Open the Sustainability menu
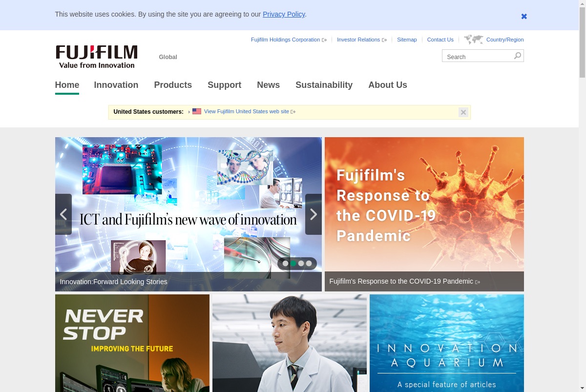Screen dimensions: 586x392 pos(324,85)
